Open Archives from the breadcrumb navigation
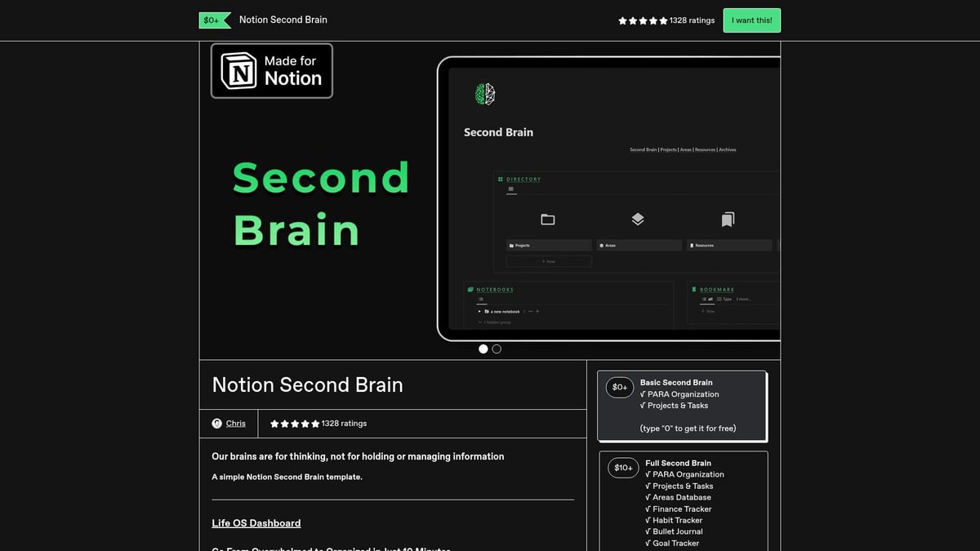The width and height of the screenshot is (980, 551). click(x=727, y=149)
